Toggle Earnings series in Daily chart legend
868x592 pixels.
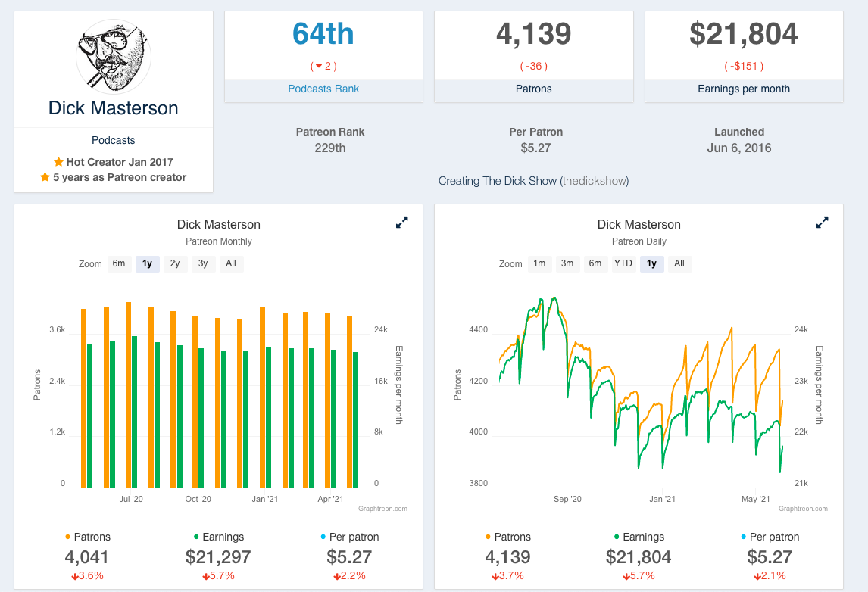(639, 537)
